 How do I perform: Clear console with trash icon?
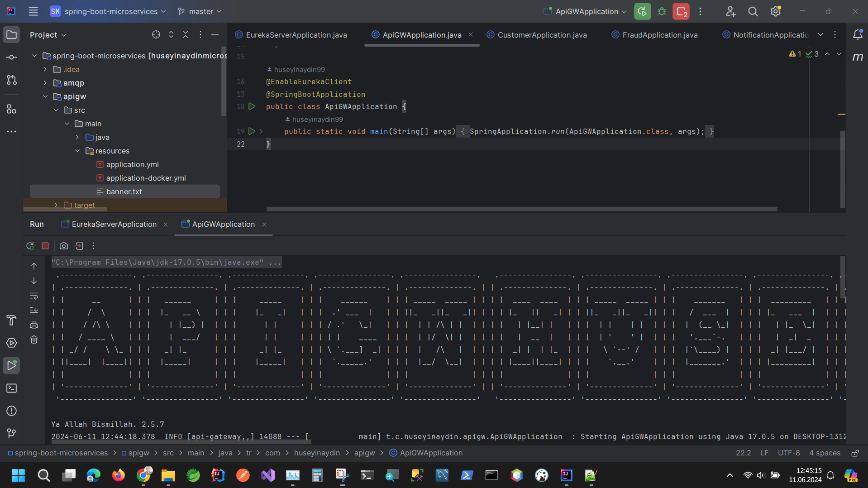(x=34, y=340)
